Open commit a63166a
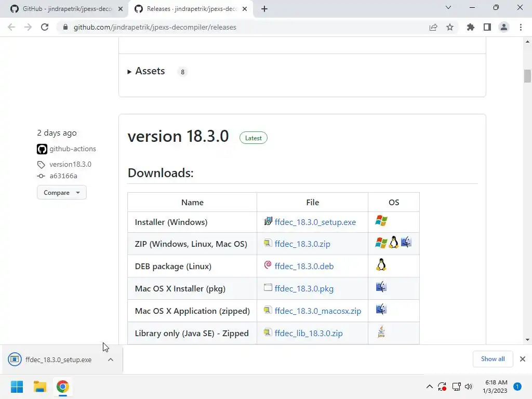Image resolution: width=532 pixels, height=399 pixels. click(x=63, y=176)
